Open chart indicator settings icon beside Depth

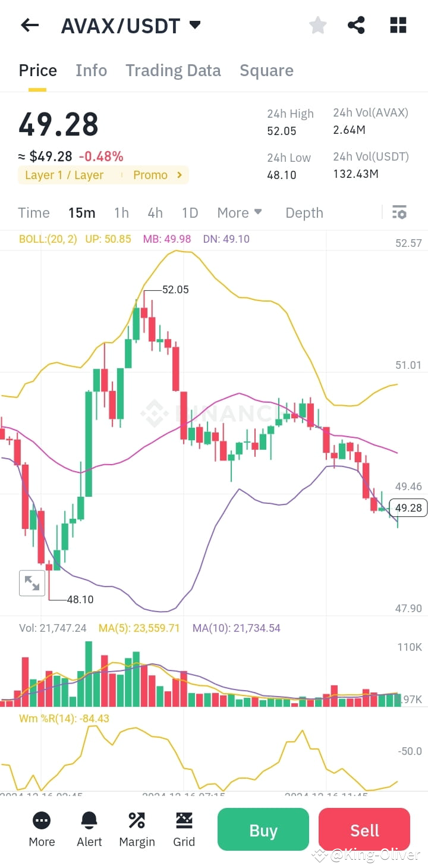(x=399, y=212)
